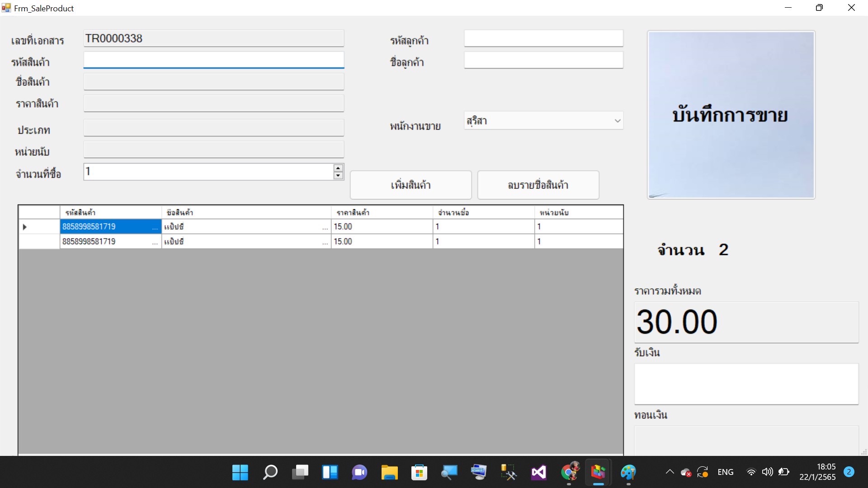Open Microsoft Store taskbar icon
This screenshot has height=488, width=868.
coord(419,473)
